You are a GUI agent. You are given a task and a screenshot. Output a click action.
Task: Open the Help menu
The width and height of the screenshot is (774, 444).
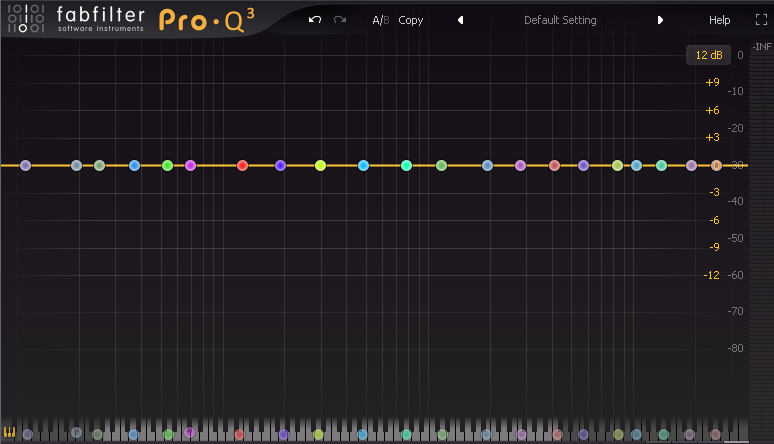tap(719, 20)
